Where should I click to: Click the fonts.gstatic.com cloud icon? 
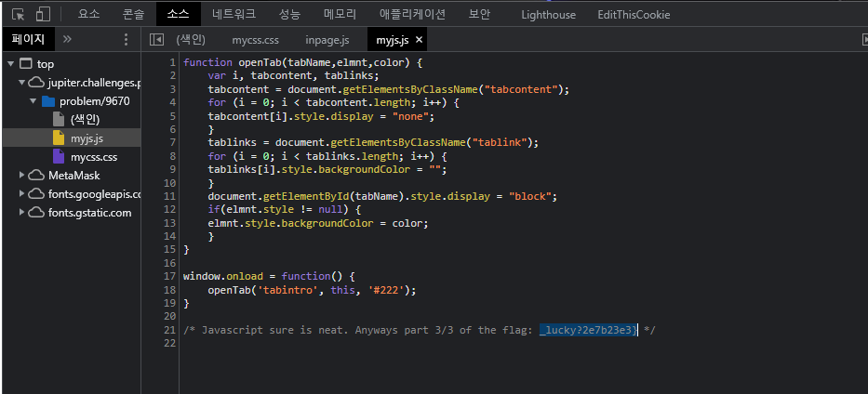tap(36, 213)
